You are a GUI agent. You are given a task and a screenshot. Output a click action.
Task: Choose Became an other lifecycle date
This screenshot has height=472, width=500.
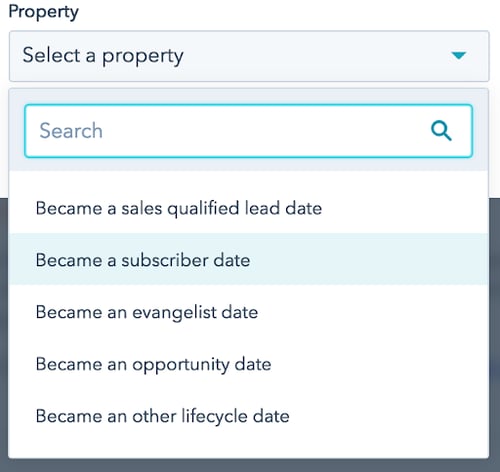248,416
